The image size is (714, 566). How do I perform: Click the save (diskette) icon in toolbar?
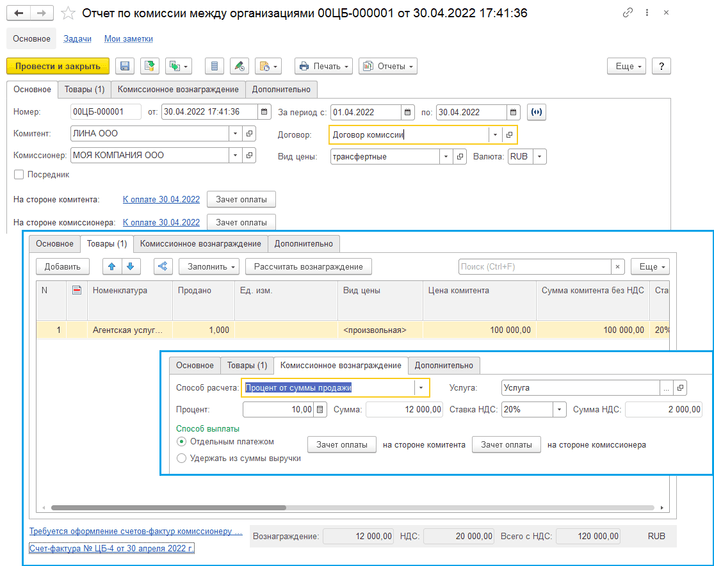(125, 66)
